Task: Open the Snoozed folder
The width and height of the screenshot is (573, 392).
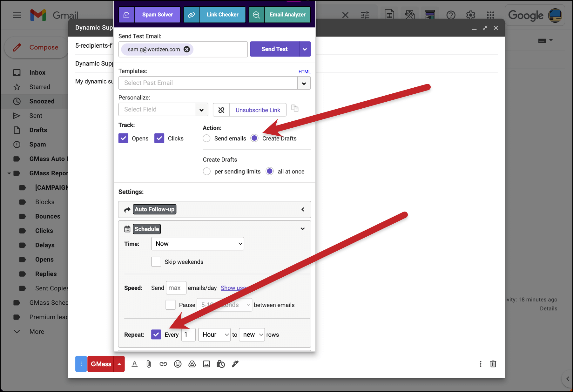Action: click(42, 101)
